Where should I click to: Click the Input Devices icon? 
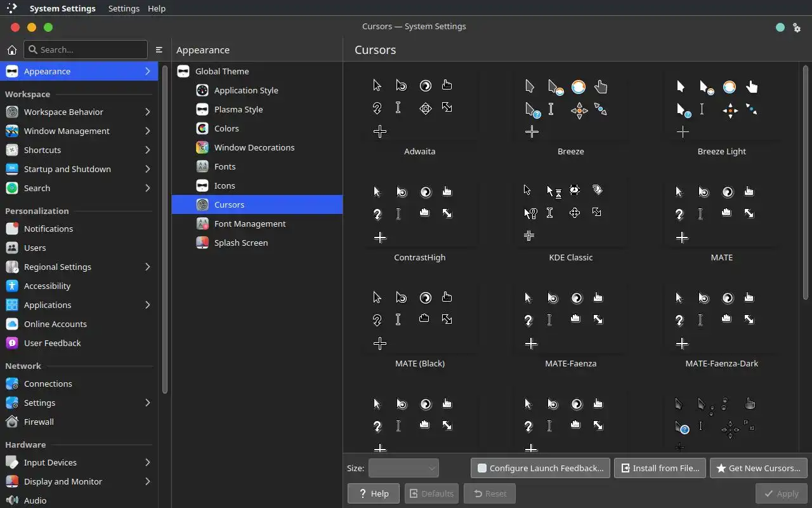tap(11, 462)
